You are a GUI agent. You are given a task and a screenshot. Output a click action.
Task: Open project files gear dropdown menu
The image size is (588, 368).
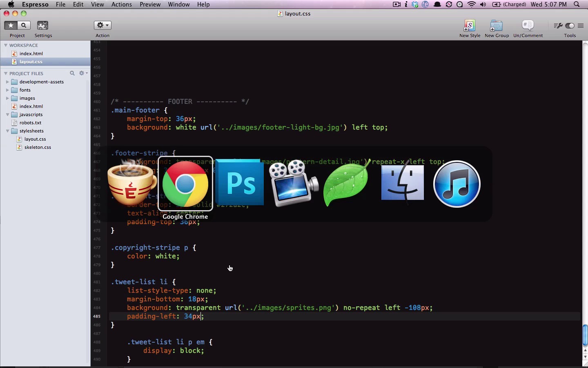click(83, 73)
